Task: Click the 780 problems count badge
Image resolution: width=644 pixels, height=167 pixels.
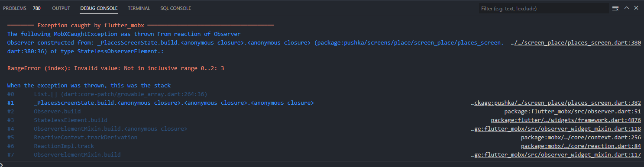Action: pos(37,8)
